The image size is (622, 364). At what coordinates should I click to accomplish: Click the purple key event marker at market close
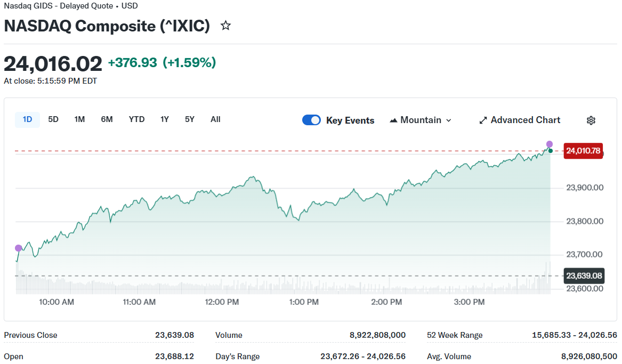pos(550,144)
